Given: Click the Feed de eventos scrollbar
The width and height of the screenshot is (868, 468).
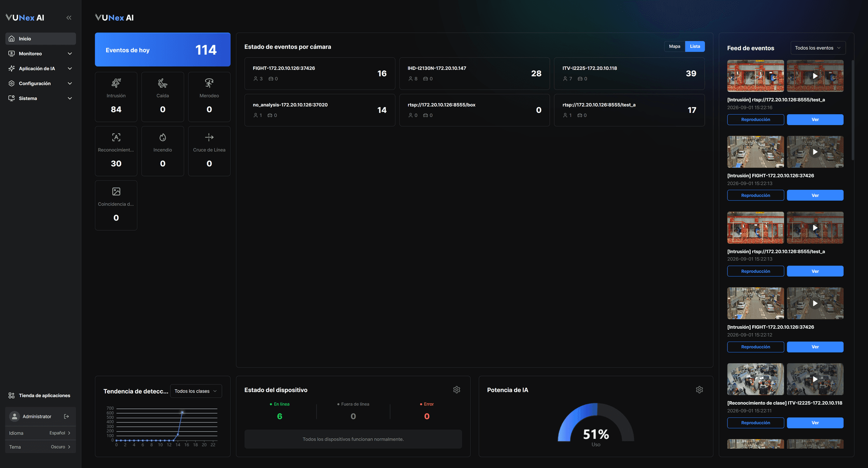Looking at the screenshot, I should (853, 110).
